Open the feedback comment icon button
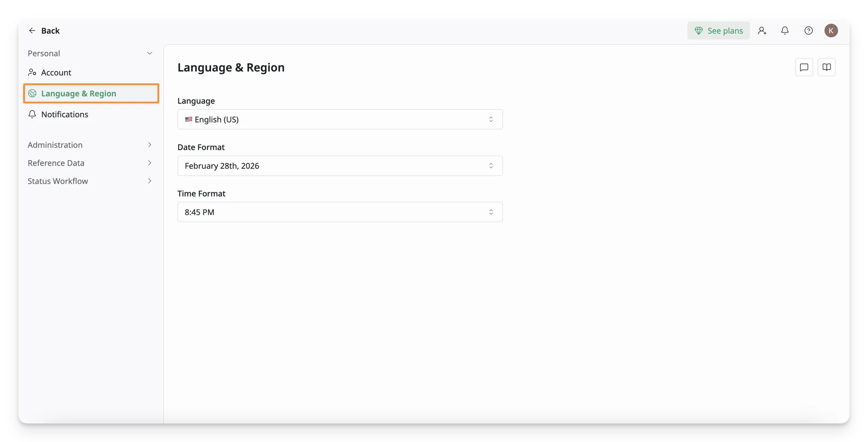 pos(804,67)
